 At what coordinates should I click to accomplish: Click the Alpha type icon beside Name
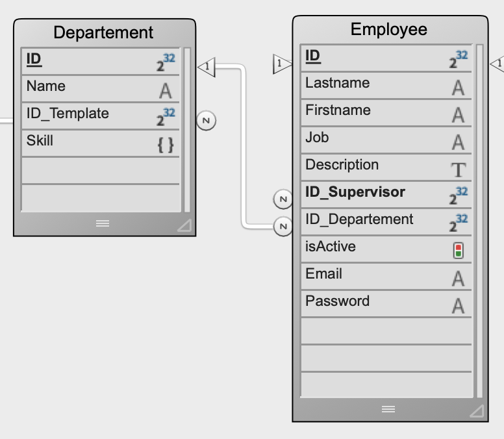166,90
